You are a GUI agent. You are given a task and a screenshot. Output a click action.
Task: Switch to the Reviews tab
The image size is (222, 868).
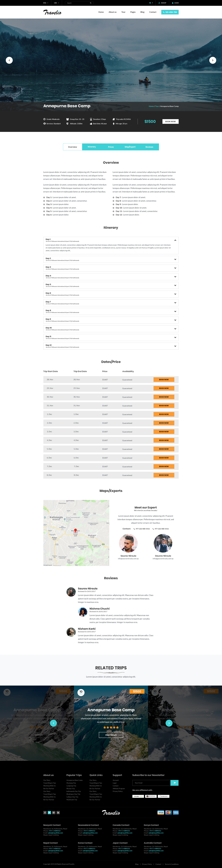[x=149, y=147]
